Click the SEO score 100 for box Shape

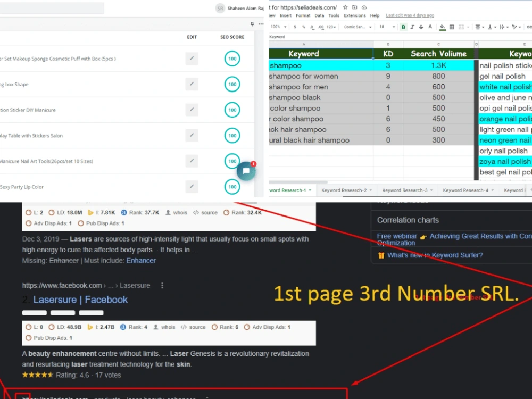point(232,84)
